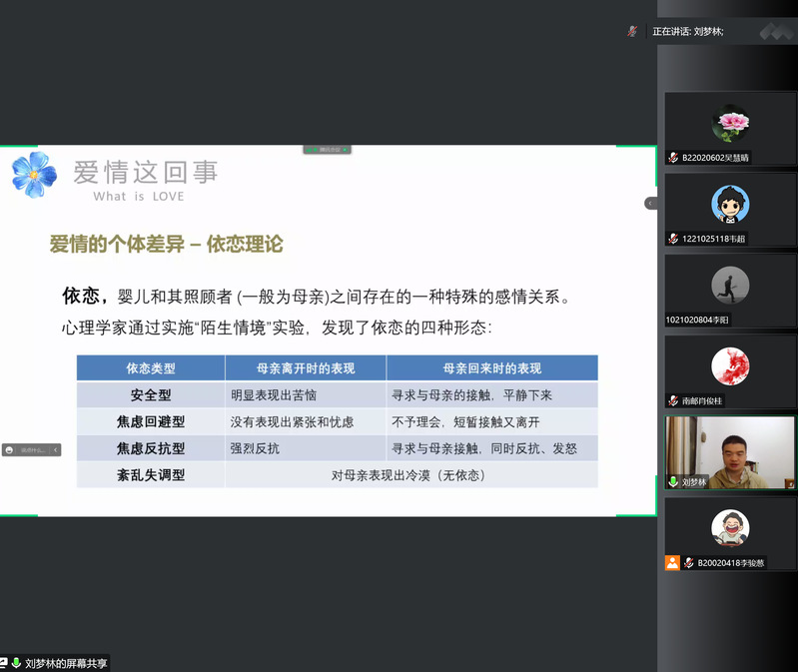798x672 pixels.
Task: Select 刘梦林's live camera video tile
Action: [730, 446]
